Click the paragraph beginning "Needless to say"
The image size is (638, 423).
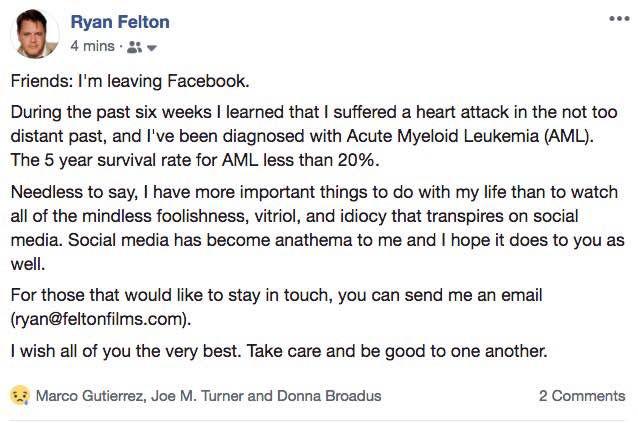point(317,228)
